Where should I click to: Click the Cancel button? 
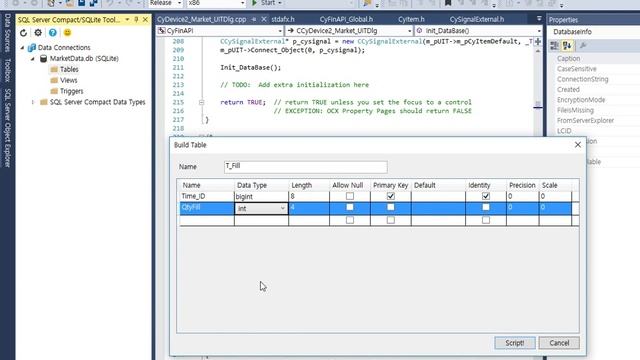tap(559, 343)
